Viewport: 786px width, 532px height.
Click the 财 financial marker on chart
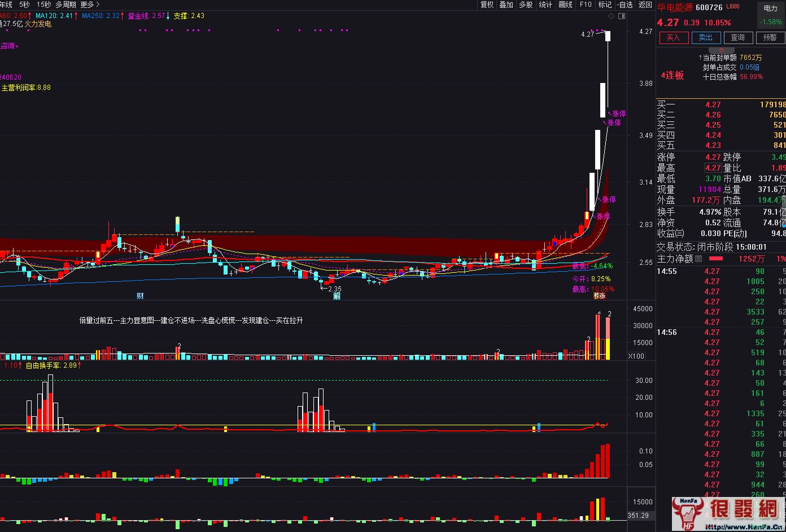(x=140, y=295)
